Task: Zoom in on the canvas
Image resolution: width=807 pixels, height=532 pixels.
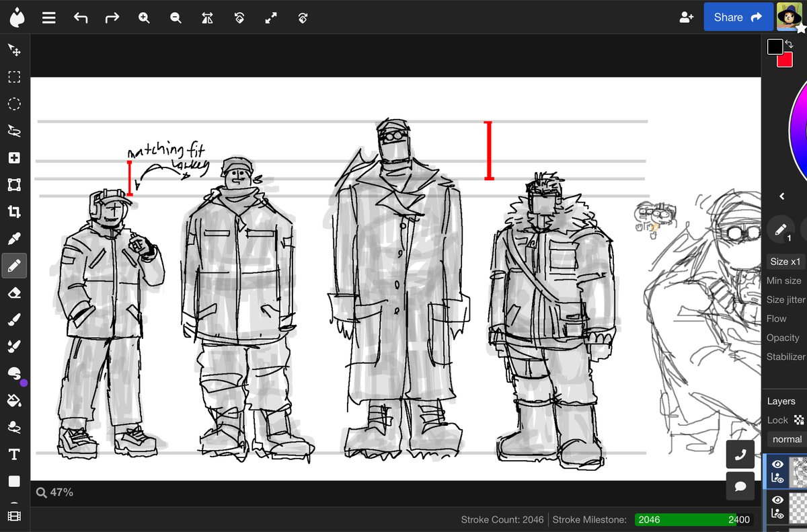Action: [144, 18]
